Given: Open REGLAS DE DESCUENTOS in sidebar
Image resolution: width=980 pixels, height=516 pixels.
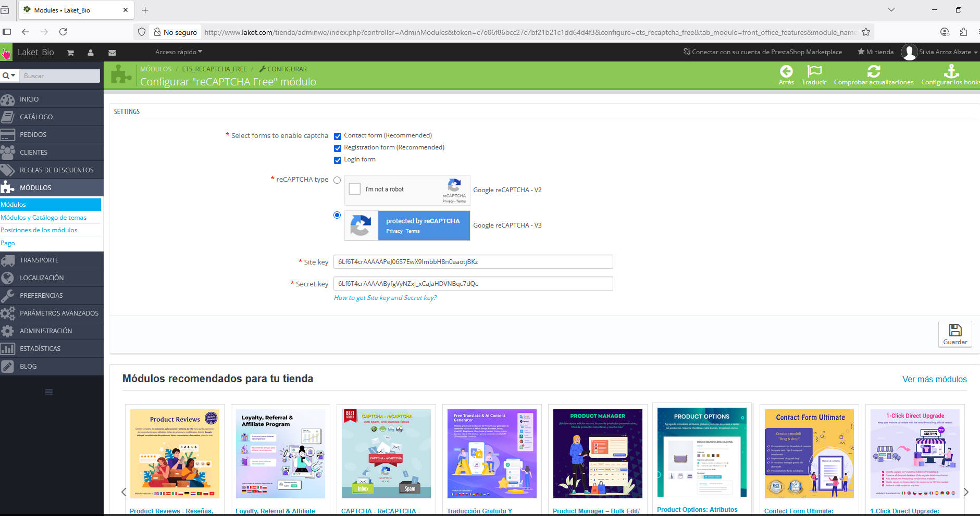Looking at the screenshot, I should 52,170.
